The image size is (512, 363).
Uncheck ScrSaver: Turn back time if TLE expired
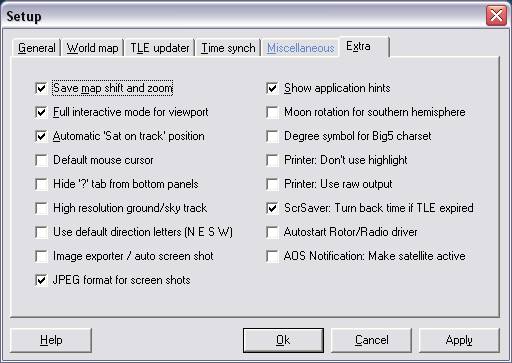click(x=272, y=208)
